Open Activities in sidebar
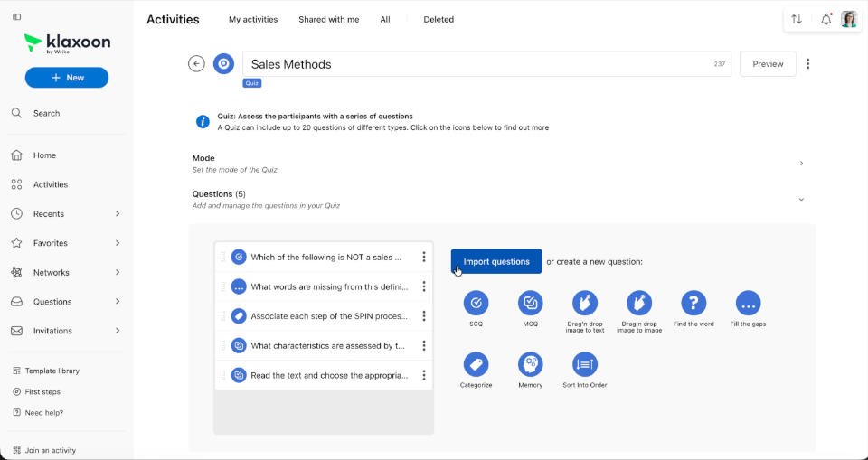Viewport: 868px width, 460px height. pyautogui.click(x=51, y=185)
